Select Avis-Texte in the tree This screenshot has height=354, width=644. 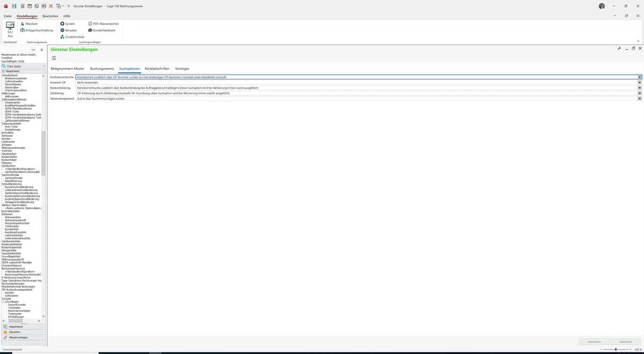point(11,127)
